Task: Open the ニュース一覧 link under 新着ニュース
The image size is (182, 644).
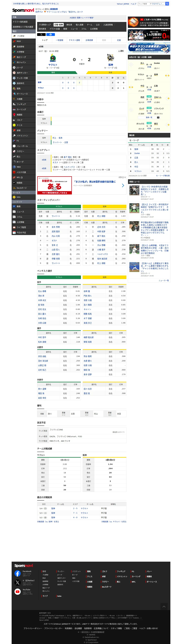Action: tap(164, 280)
